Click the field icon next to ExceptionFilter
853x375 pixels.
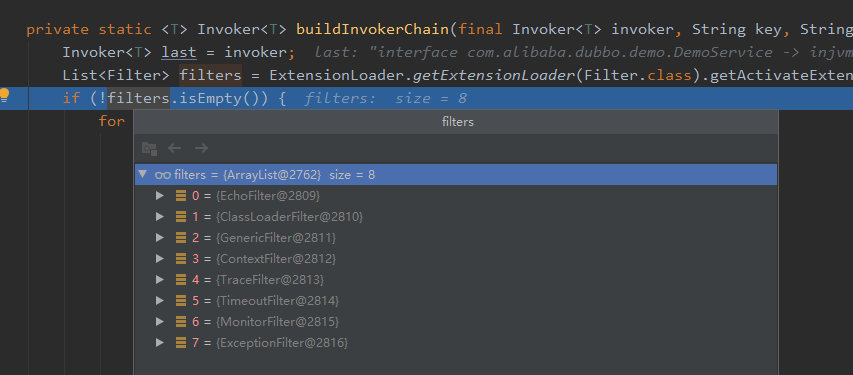pos(181,343)
